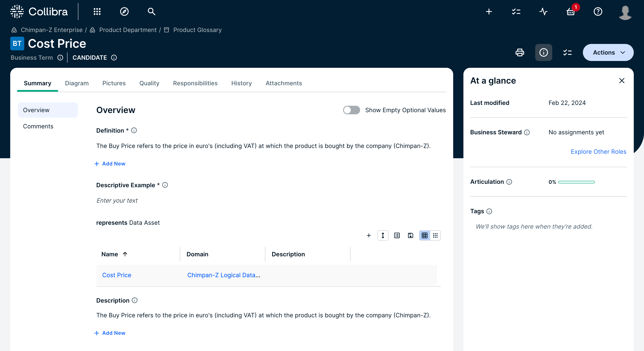Open the activities pulse icon
The image size is (644, 351).
(x=543, y=12)
